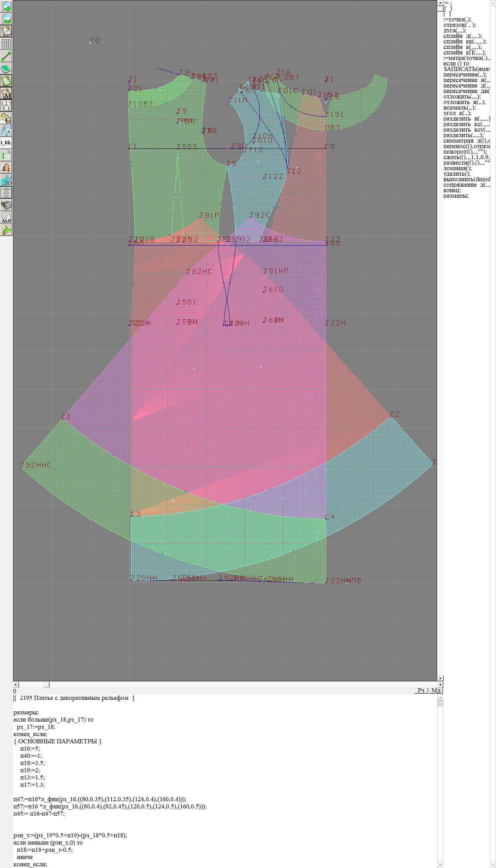Click the code line 'п16:=5;'
Viewport: 496px width, 868px height.
[x=30, y=748]
